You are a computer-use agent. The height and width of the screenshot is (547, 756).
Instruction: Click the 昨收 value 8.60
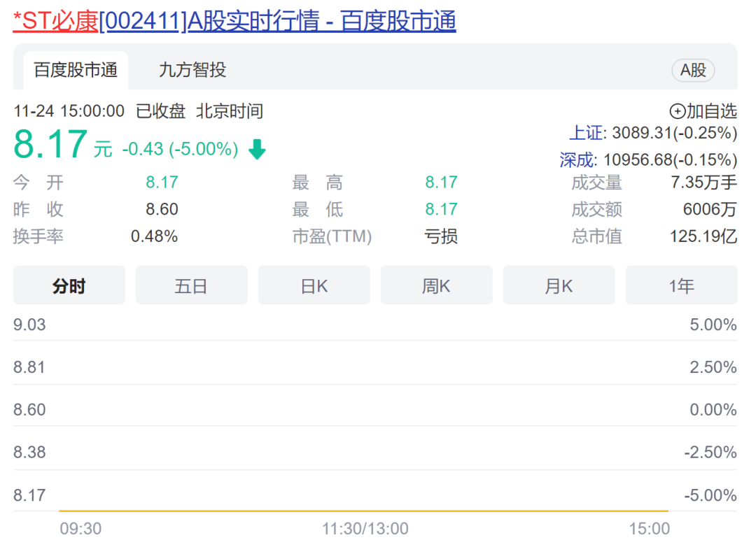point(162,209)
